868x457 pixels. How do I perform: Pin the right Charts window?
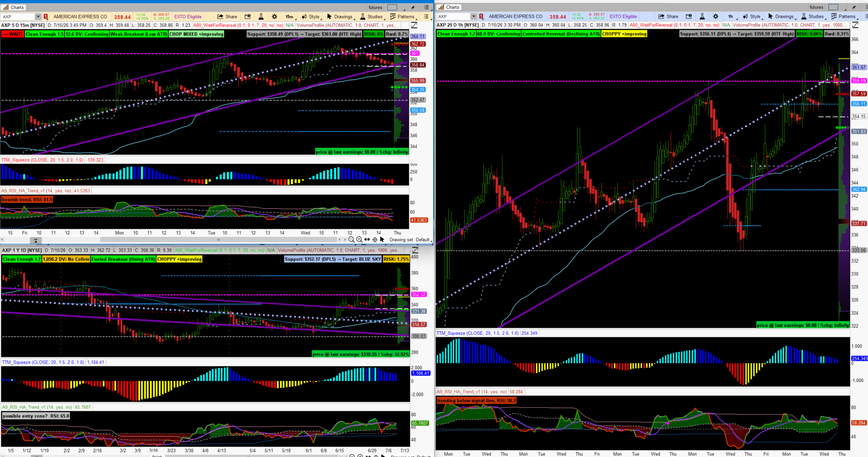click(x=854, y=7)
